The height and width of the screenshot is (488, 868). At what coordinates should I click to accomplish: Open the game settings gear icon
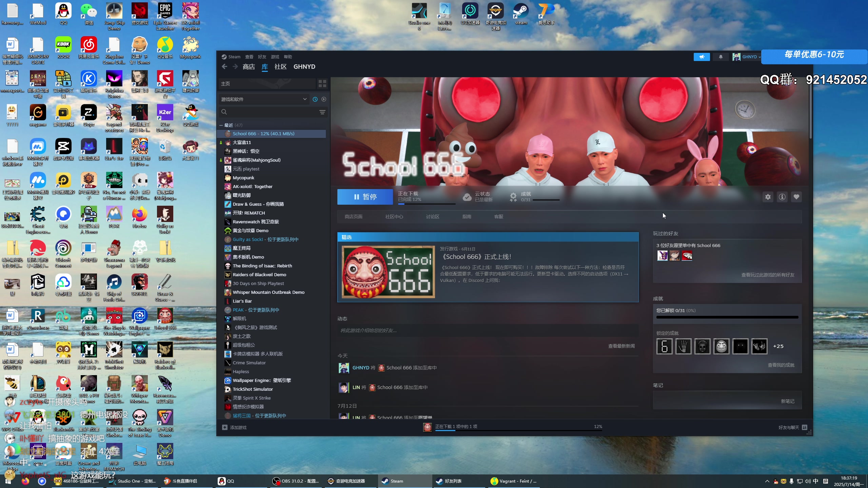768,197
